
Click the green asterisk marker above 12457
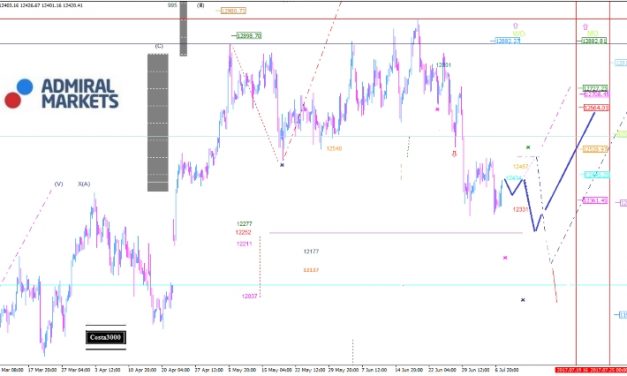coord(528,148)
